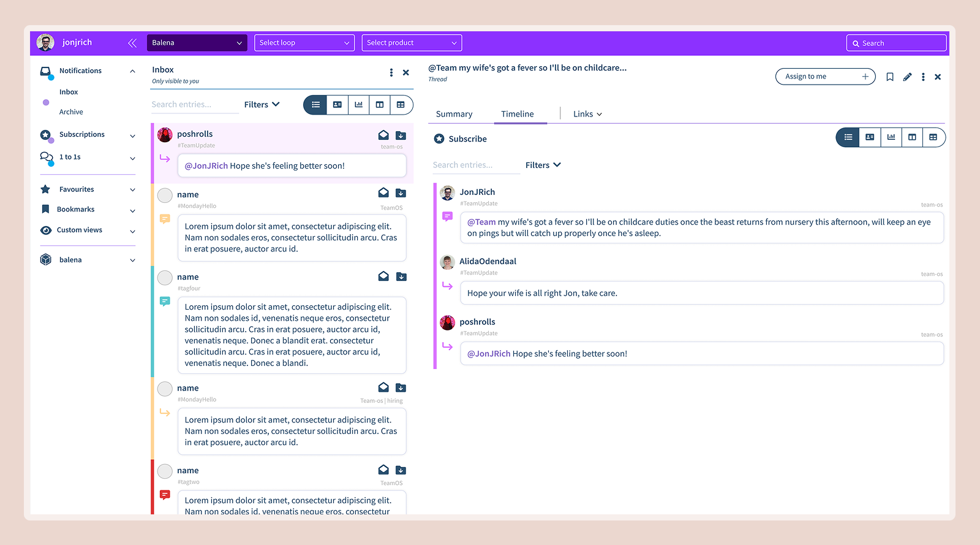Switch thread timeline to table view

933,137
